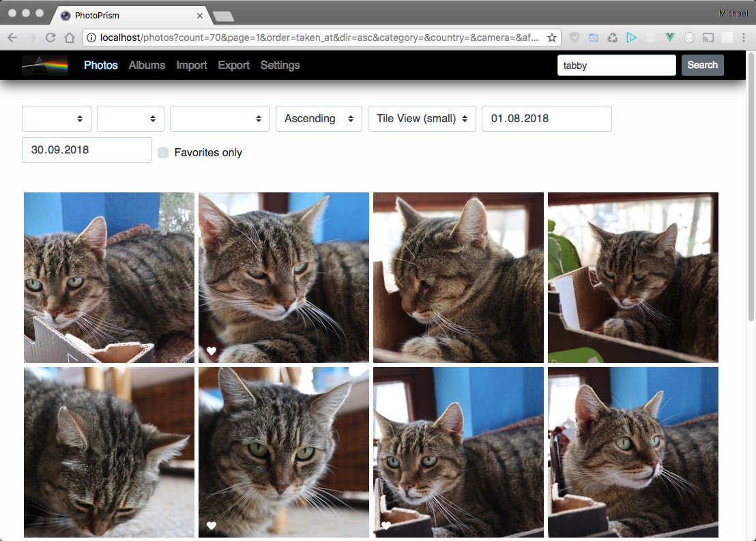Click the 01.08.2018 start date field
Image resolution: width=756 pixels, height=541 pixels.
pos(546,119)
